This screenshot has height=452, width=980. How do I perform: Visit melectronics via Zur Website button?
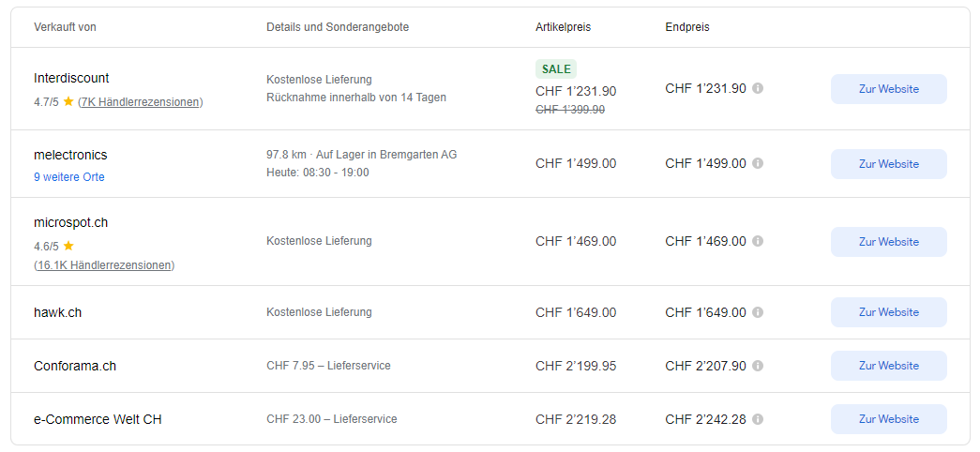click(x=888, y=164)
